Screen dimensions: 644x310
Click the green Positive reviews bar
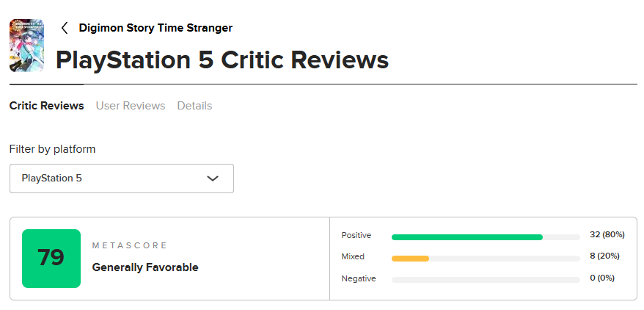(467, 237)
